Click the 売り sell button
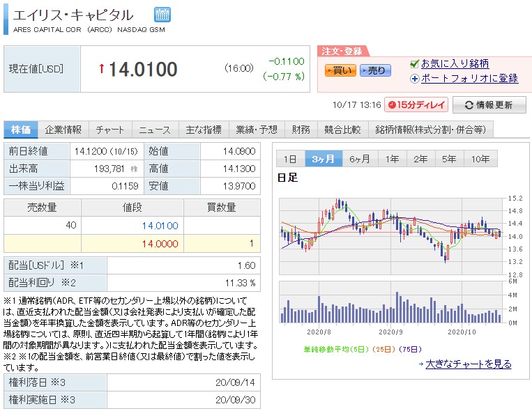 point(375,70)
